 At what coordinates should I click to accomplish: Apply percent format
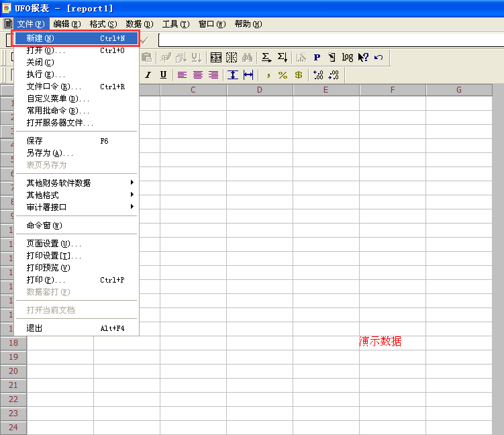[x=283, y=75]
